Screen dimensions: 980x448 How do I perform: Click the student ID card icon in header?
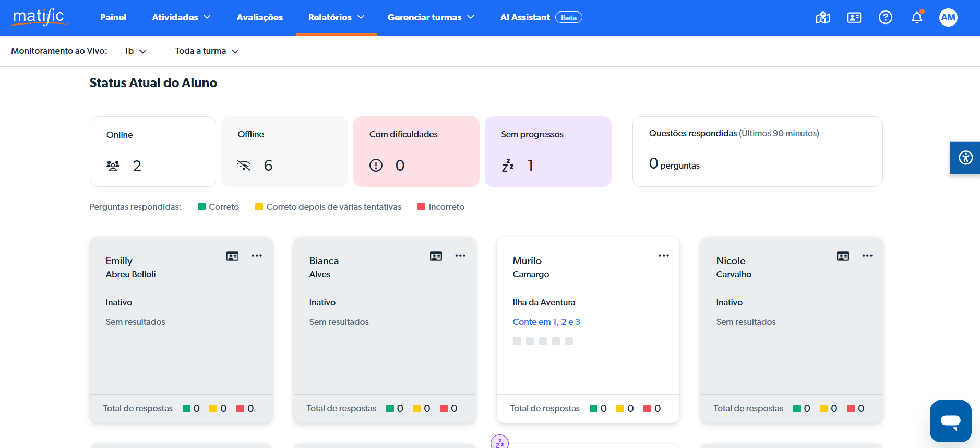(x=854, y=18)
